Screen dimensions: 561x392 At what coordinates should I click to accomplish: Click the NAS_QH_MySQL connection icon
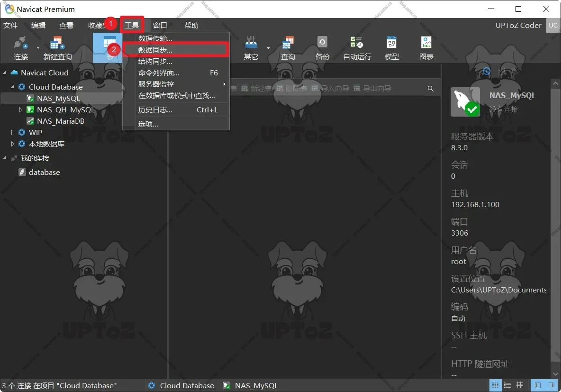coord(30,109)
